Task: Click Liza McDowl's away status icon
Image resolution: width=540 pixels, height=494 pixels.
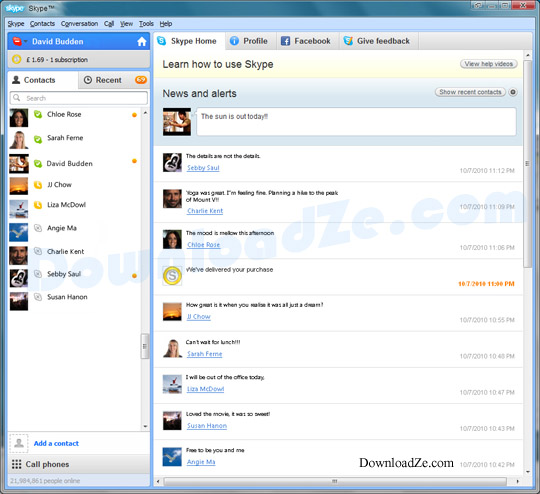Action: click(x=38, y=205)
